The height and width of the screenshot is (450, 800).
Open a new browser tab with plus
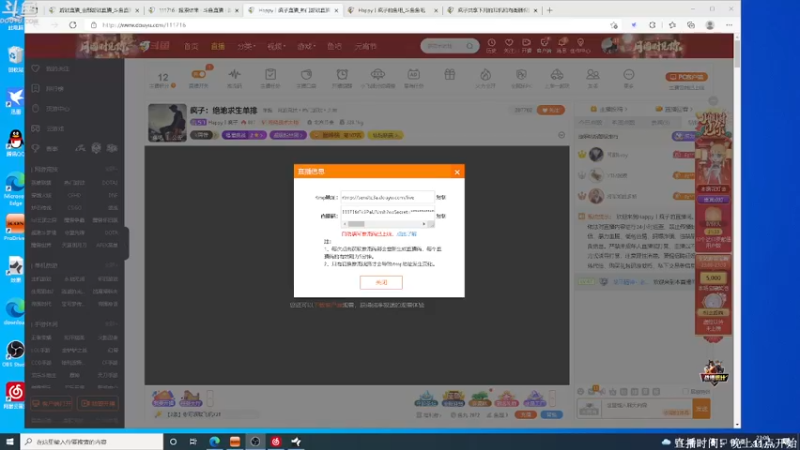pos(549,10)
